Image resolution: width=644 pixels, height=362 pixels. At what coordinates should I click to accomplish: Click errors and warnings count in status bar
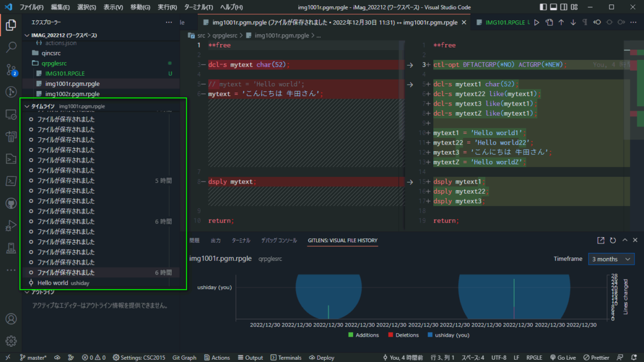[94, 357]
